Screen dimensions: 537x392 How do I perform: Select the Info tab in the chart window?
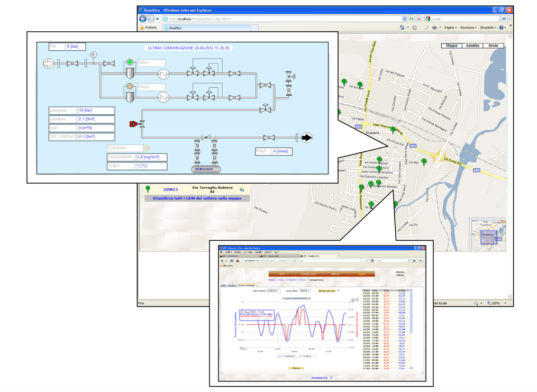click(224, 286)
